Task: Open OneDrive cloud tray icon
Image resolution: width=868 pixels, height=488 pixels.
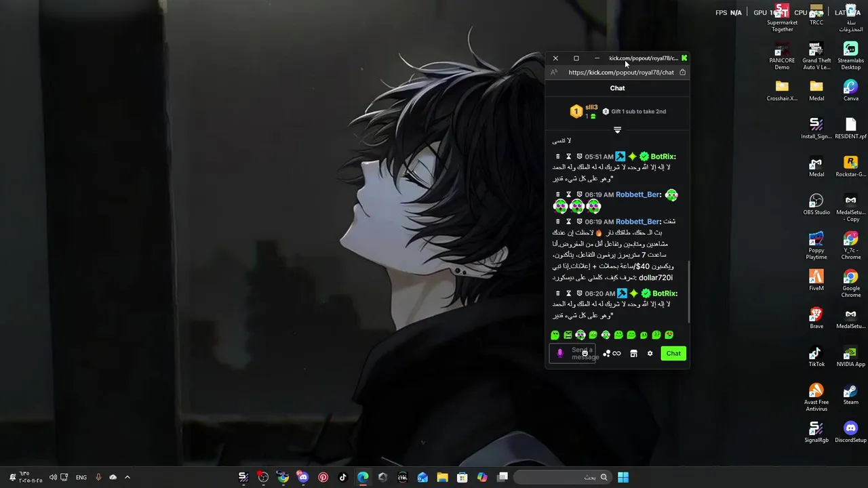Action: click(113, 477)
